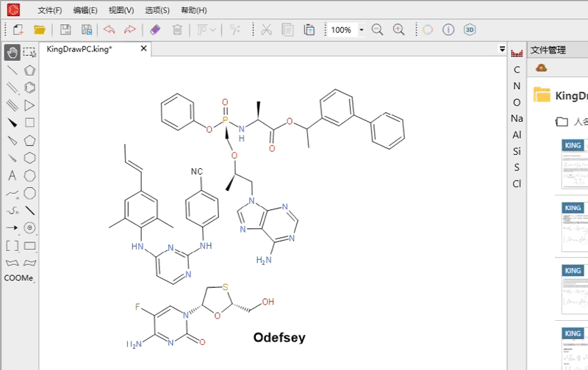The height and width of the screenshot is (370, 588).
Task: Select element Al in element bar
Action: coord(517,135)
